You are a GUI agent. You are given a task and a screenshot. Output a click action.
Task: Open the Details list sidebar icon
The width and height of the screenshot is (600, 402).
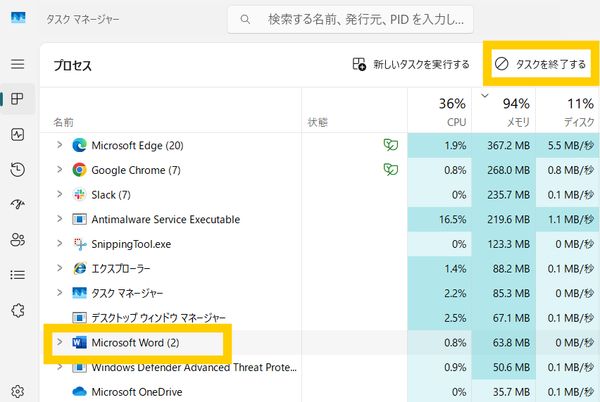tap(18, 275)
